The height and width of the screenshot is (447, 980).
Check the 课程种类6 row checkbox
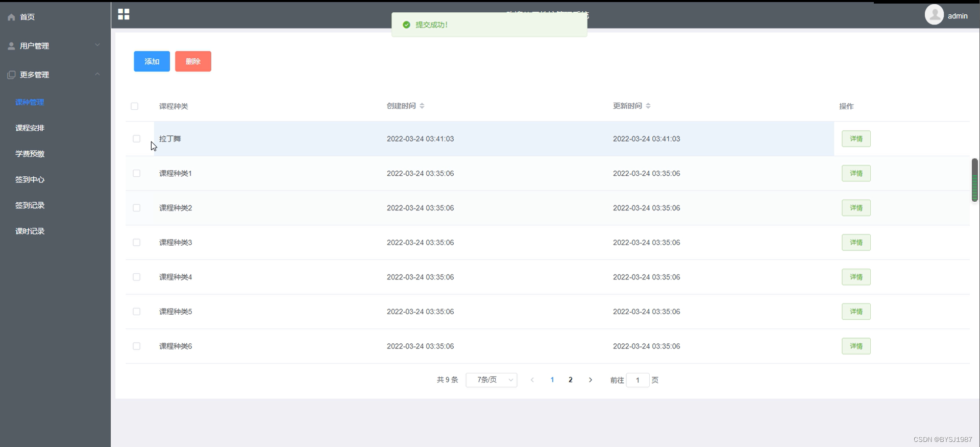click(x=136, y=346)
